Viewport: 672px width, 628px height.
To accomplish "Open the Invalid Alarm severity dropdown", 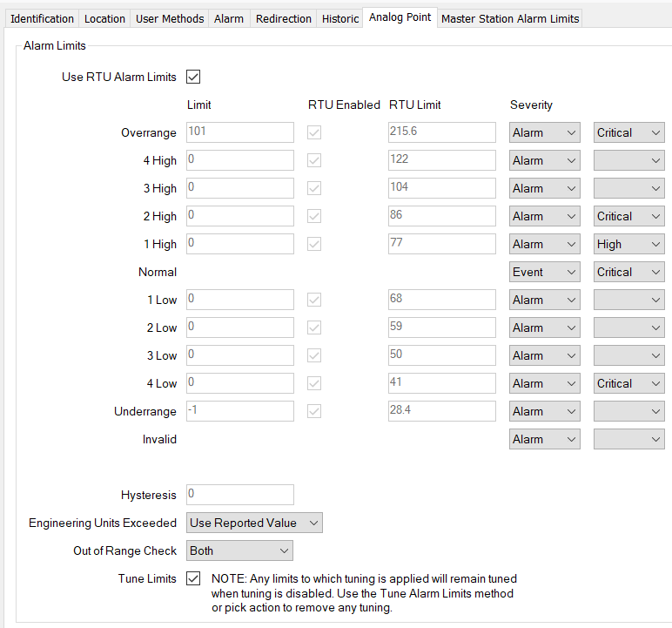I will [544, 439].
